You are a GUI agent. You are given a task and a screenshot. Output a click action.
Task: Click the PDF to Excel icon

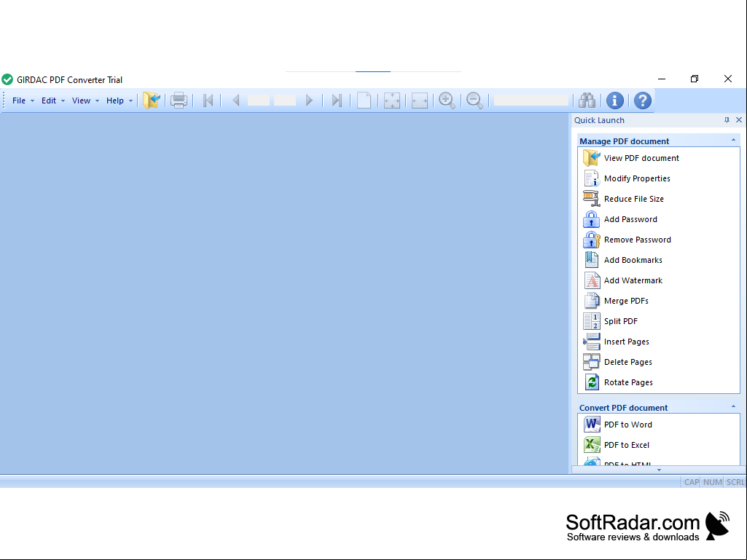point(591,445)
